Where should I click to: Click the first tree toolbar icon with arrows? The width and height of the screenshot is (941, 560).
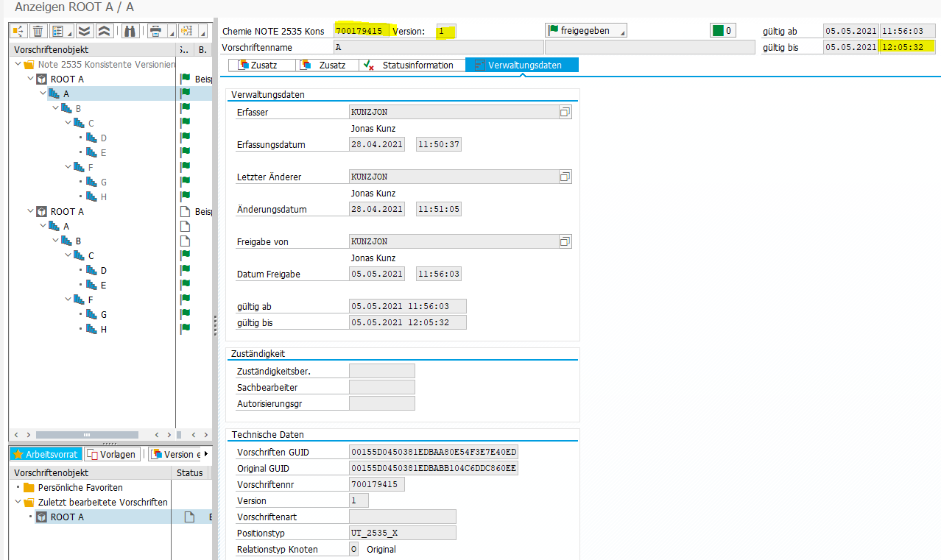click(18, 31)
